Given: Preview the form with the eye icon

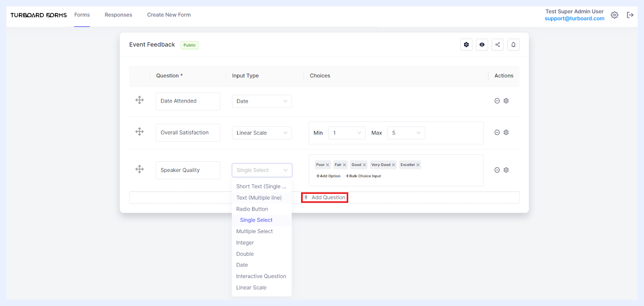Looking at the screenshot, I should click(x=482, y=45).
